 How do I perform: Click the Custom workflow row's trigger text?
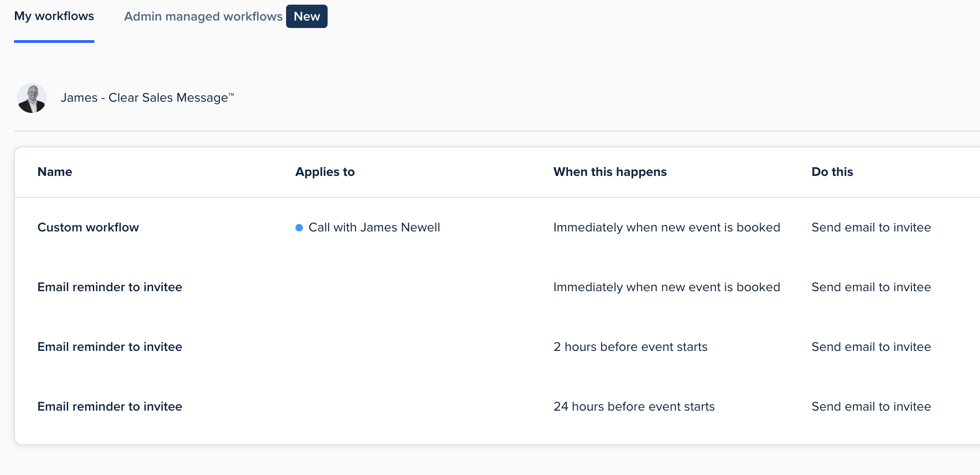pos(666,227)
